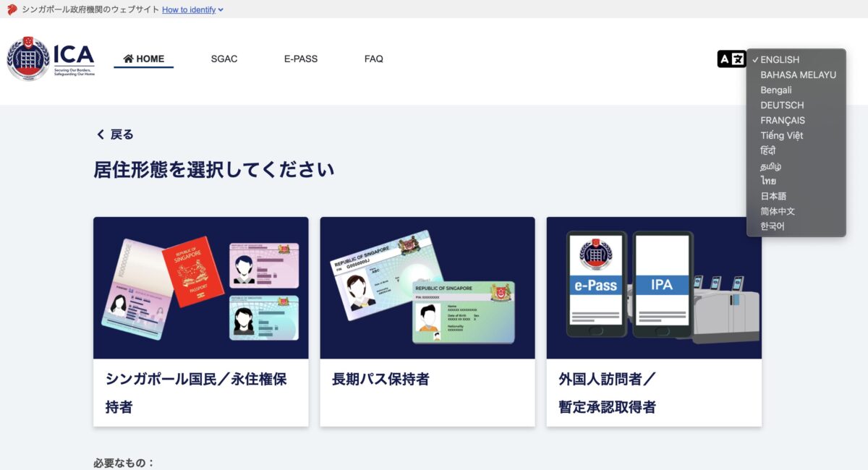The width and height of the screenshot is (868, 470).
Task: Click the e-Pass and IPA phones image
Action: pyautogui.click(x=654, y=288)
